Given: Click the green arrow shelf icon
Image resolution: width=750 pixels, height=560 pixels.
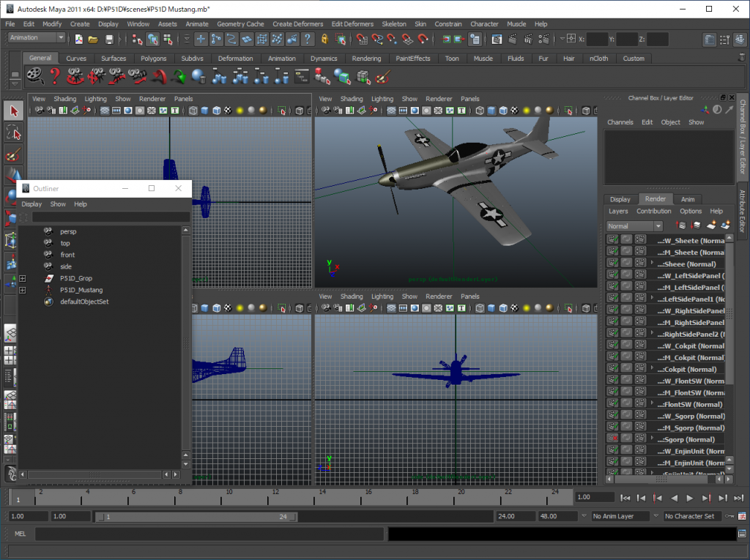Looking at the screenshot, I should (x=179, y=76).
